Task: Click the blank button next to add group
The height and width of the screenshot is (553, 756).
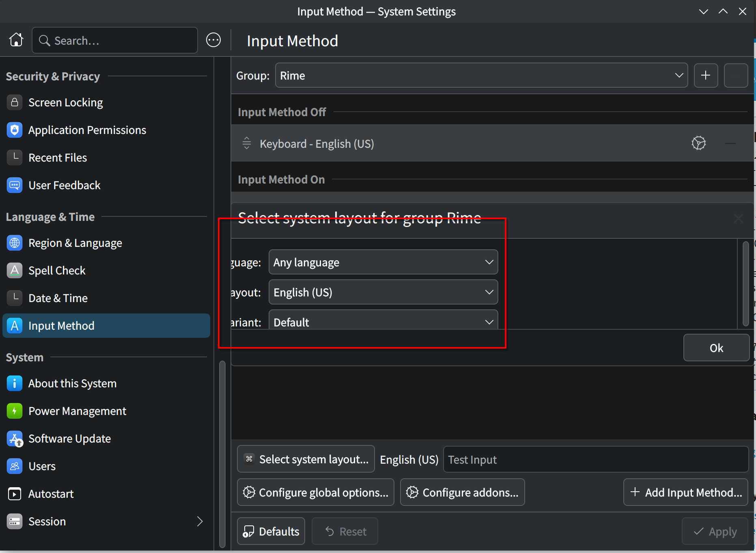Action: tap(736, 76)
